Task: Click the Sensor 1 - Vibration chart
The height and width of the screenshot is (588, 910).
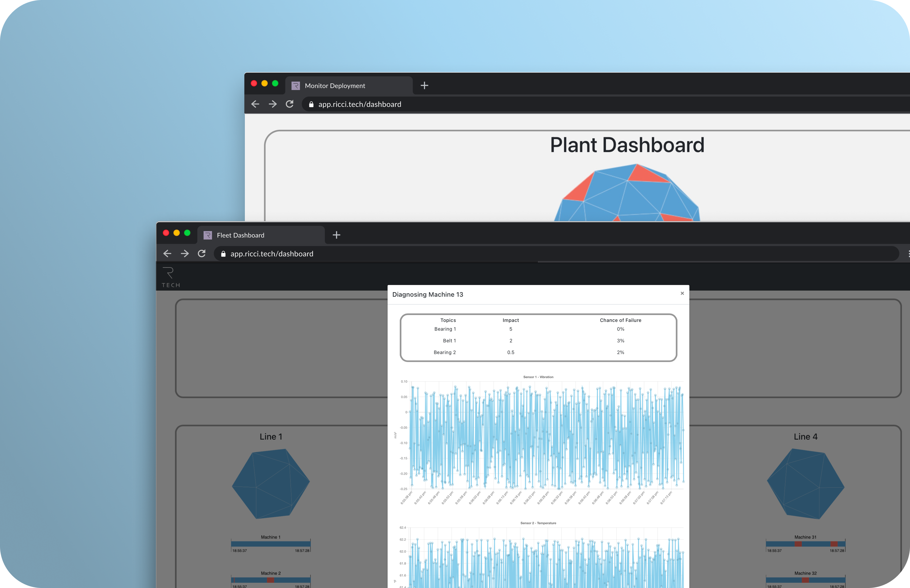Action: point(539,440)
